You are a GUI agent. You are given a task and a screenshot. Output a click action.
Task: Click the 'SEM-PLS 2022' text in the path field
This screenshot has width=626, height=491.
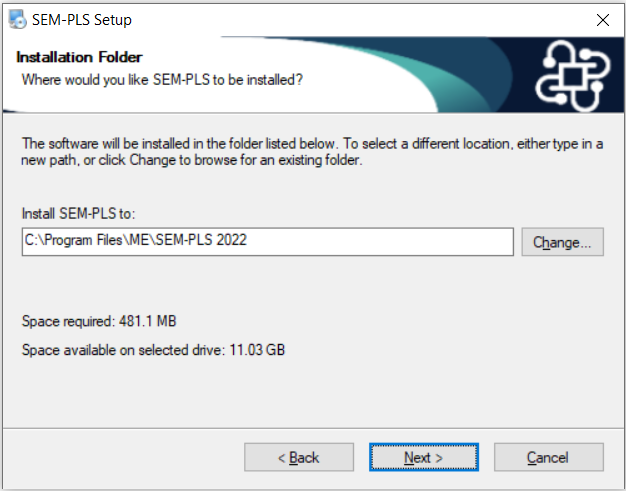click(201, 240)
